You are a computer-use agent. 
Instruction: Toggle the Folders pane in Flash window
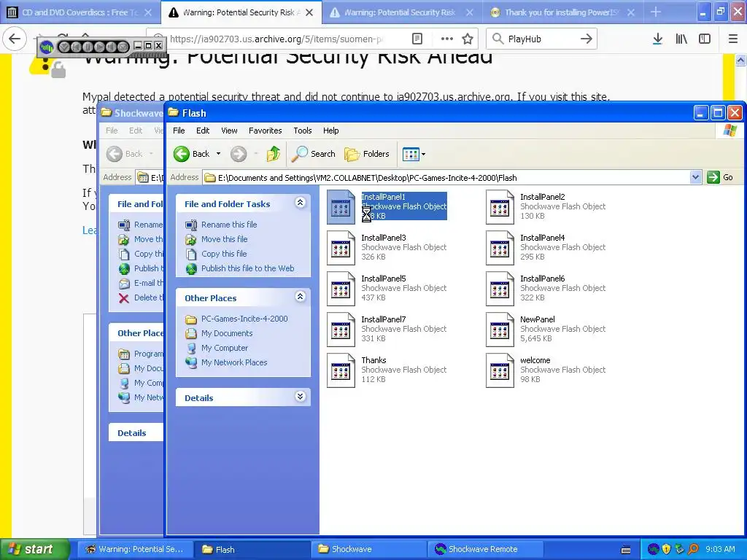click(367, 154)
